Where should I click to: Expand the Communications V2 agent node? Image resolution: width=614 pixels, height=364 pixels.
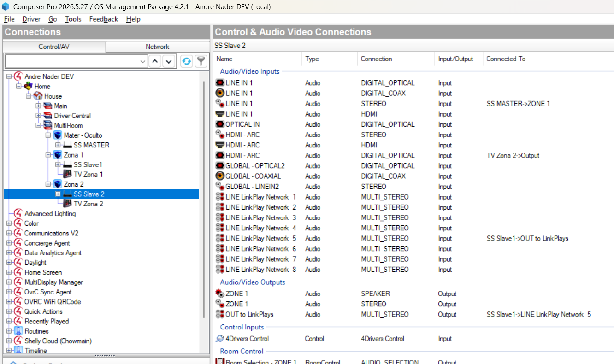(x=9, y=233)
